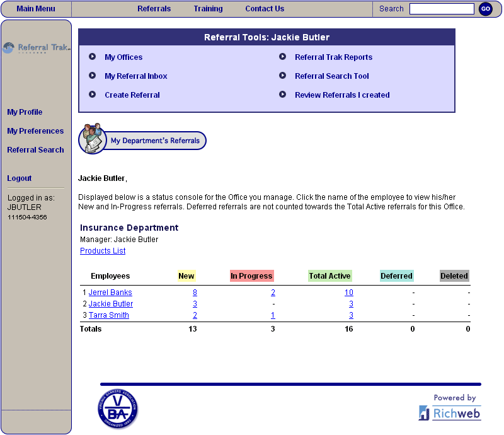504x435 pixels.
Task: Click the Employees column header
Action: [x=110, y=276]
